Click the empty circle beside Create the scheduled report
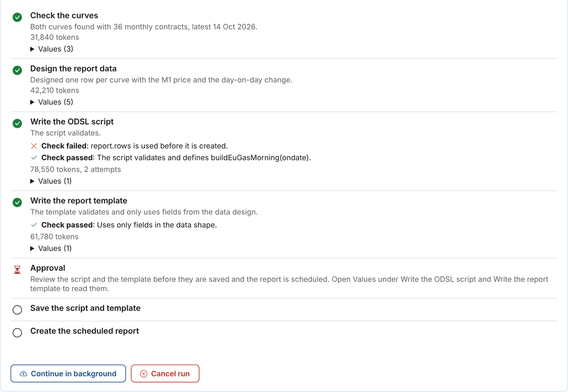Screen dimensions: 568x392 (17, 333)
